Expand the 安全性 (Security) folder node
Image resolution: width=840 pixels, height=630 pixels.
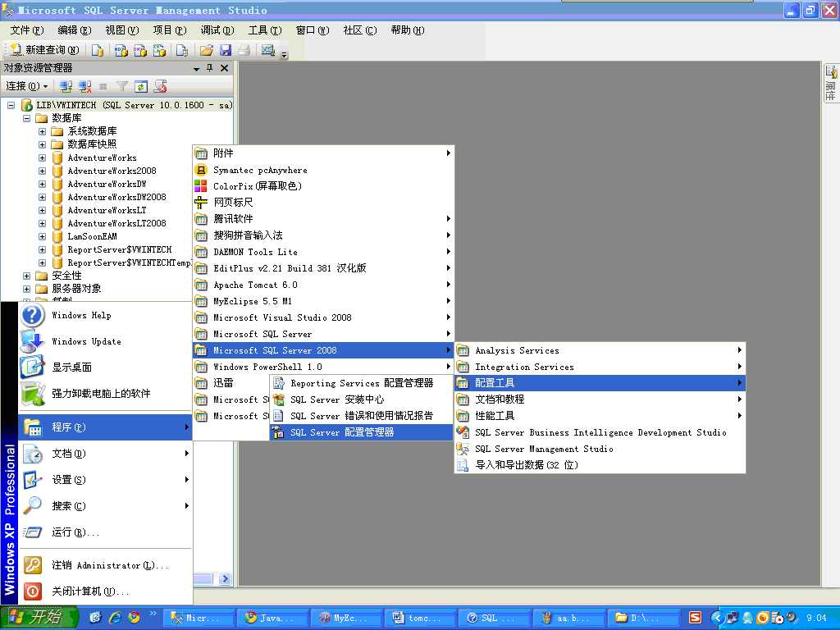pyautogui.click(x=26, y=276)
